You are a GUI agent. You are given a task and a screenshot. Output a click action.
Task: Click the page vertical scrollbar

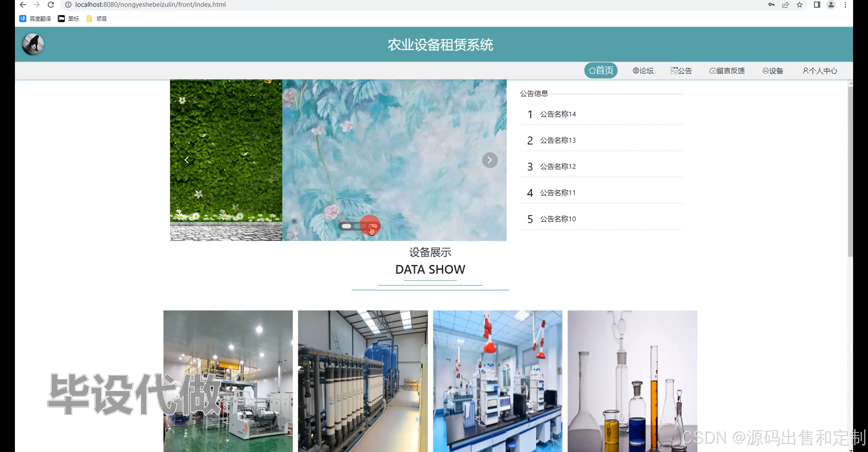coord(850,171)
